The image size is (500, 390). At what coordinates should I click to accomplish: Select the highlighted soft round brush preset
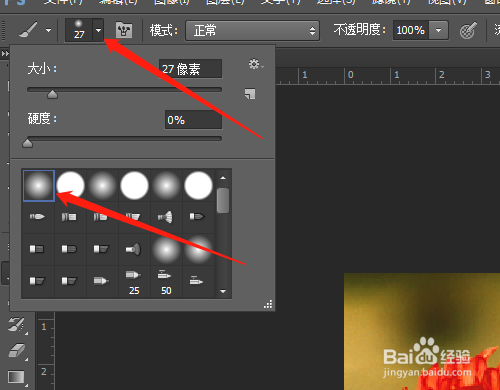point(39,186)
